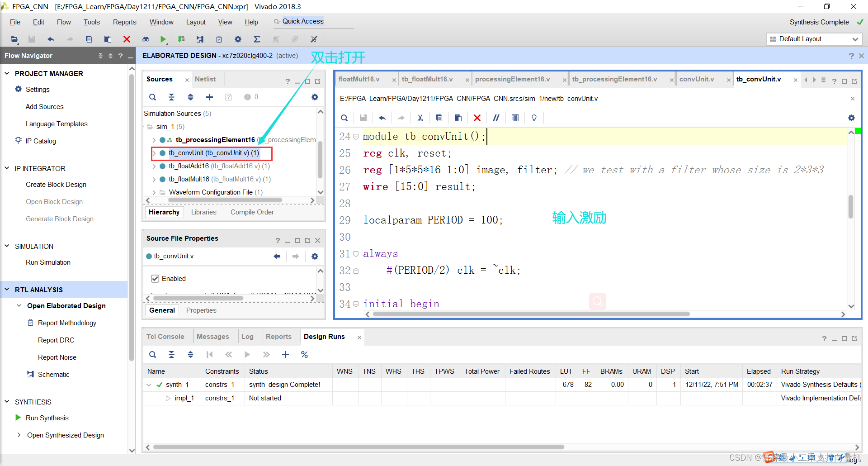The image size is (868, 466).
Task: Click cut scissors icon in editor toolbar
Action: click(x=420, y=118)
